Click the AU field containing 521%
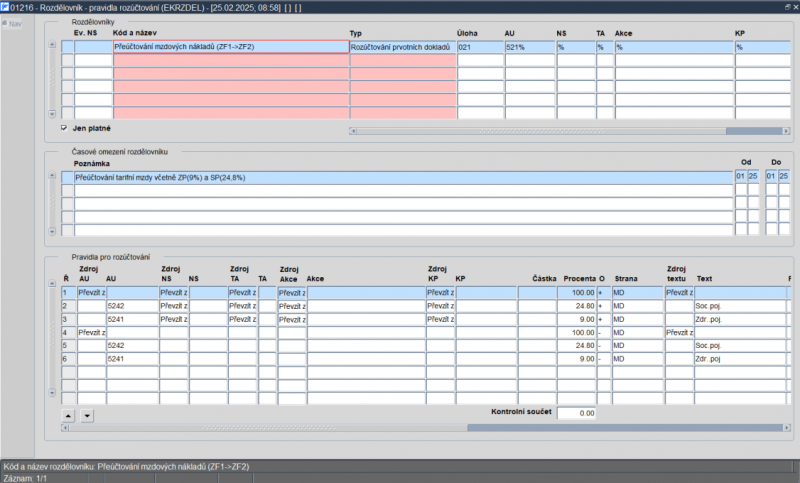 (x=530, y=47)
